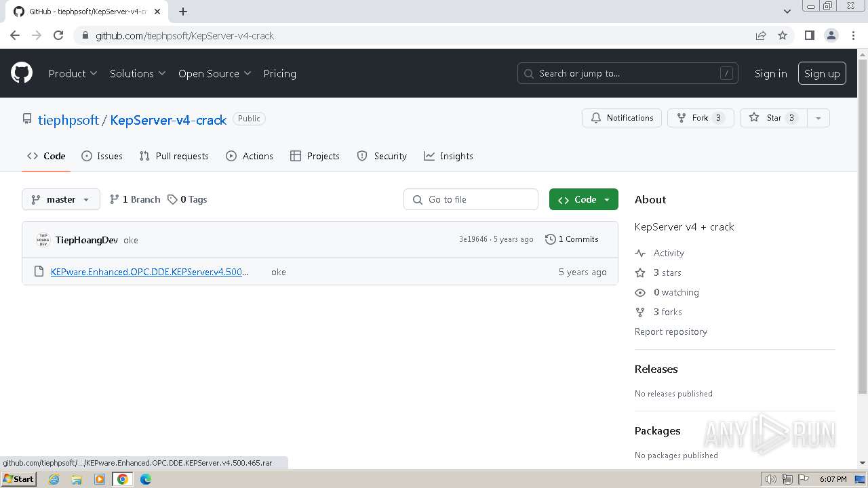Image resolution: width=868 pixels, height=488 pixels.
Task: Open the KEPware.Enhanced.OPC.DDE.KEPServer rar file
Action: click(x=149, y=272)
